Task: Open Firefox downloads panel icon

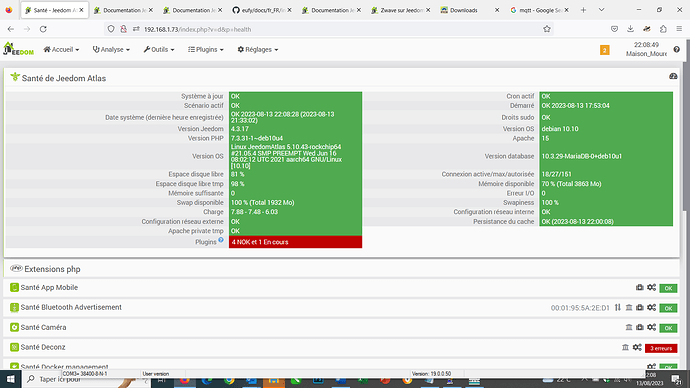Action: click(630, 29)
